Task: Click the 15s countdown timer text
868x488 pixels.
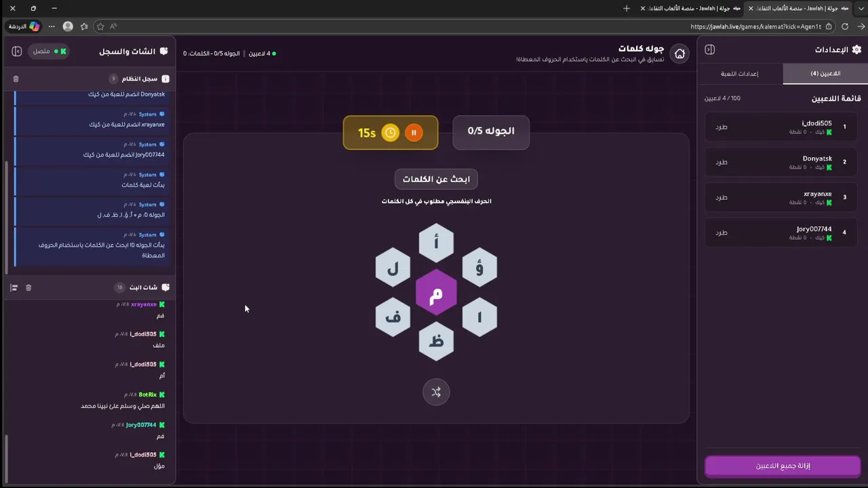Action: pyautogui.click(x=367, y=134)
